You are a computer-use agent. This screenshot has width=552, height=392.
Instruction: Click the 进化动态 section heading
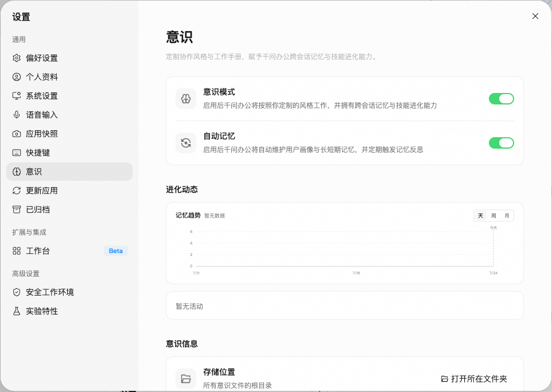[x=182, y=189]
